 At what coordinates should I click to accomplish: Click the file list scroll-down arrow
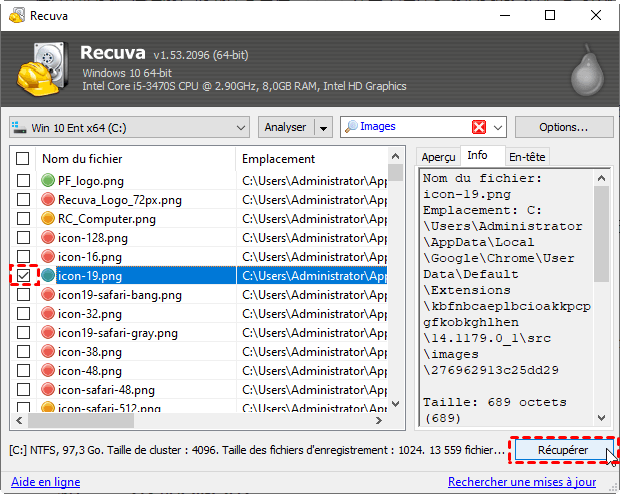[x=395, y=404]
